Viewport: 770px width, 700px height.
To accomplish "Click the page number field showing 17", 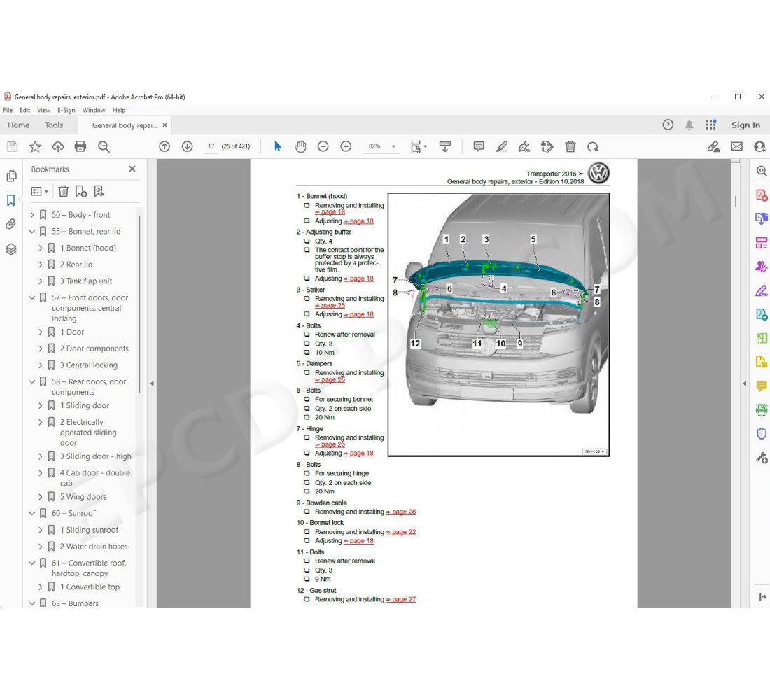I will pos(211,146).
